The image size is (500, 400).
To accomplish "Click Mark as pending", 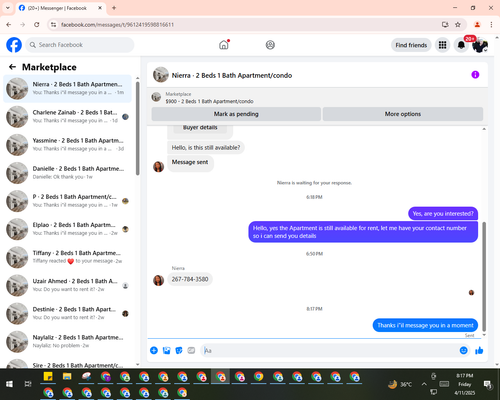I will click(236, 114).
